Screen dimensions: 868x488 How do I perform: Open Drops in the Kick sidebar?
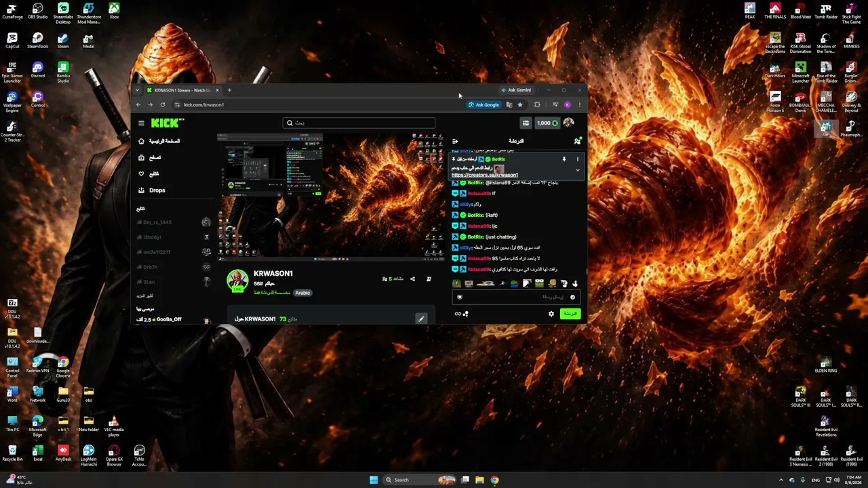click(x=152, y=190)
